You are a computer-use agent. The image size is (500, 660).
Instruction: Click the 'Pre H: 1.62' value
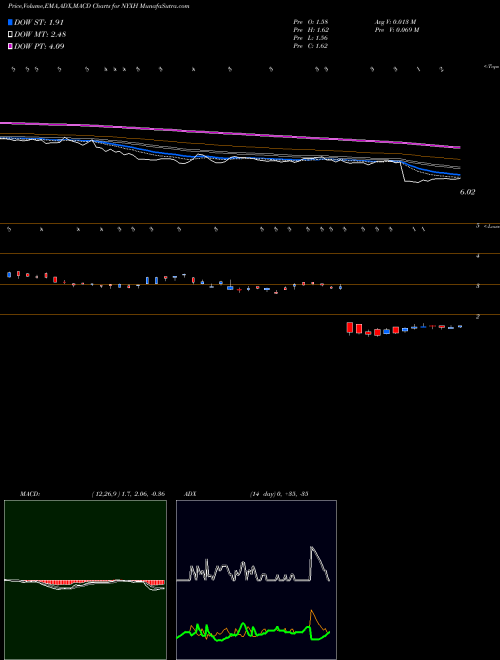[311, 30]
